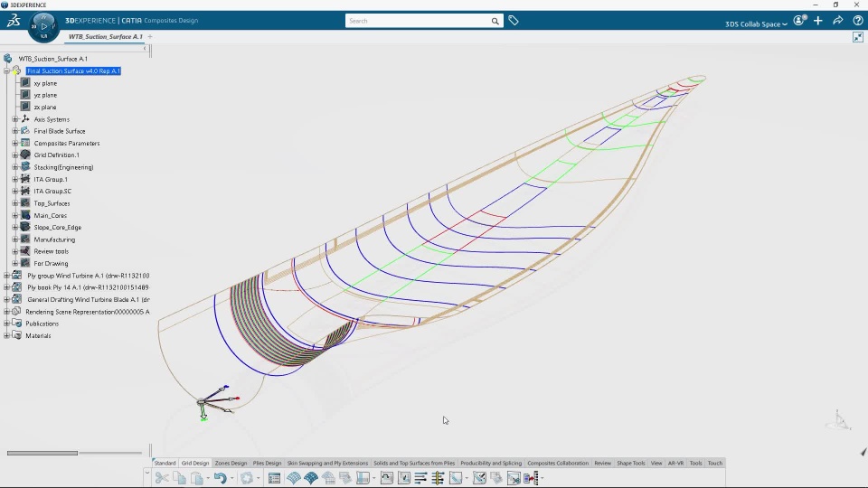Click the red arrow import/export grid icon
The width and height of the screenshot is (868, 488).
click(x=531, y=478)
